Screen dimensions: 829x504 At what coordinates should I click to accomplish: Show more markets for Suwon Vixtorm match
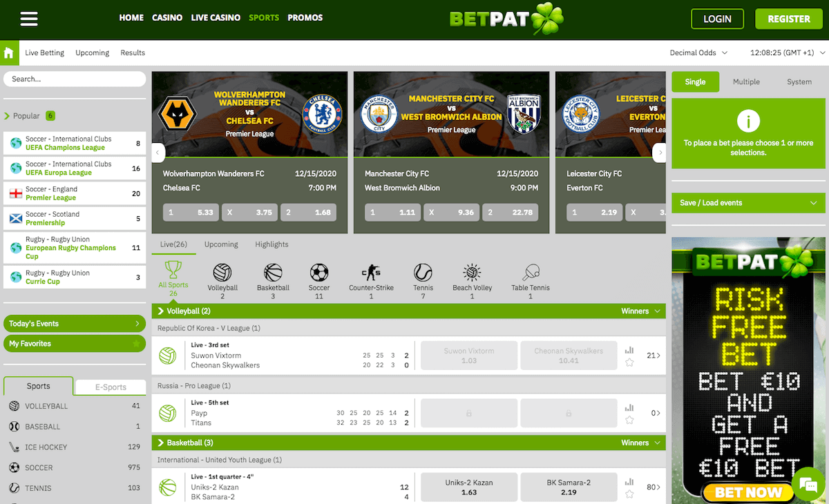(654, 356)
